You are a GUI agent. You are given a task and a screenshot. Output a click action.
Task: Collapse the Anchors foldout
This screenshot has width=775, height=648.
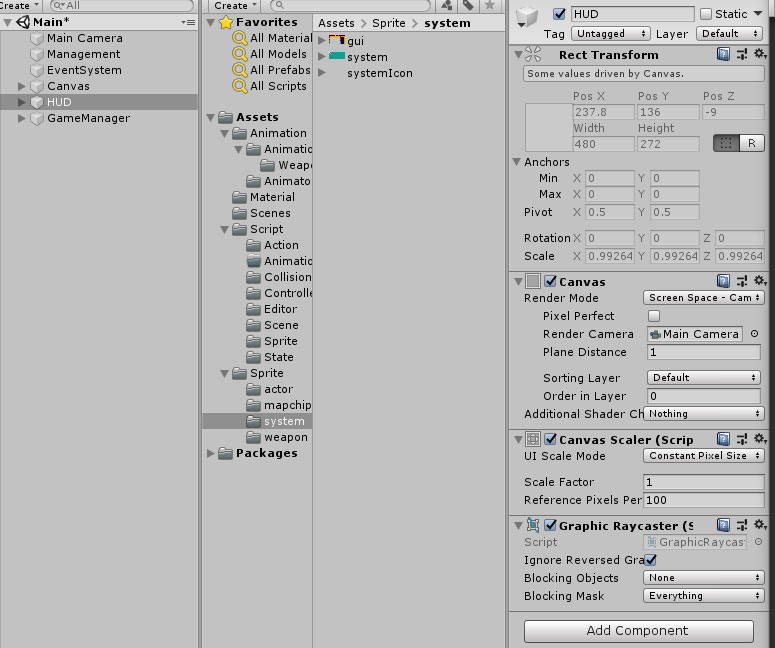coord(517,161)
